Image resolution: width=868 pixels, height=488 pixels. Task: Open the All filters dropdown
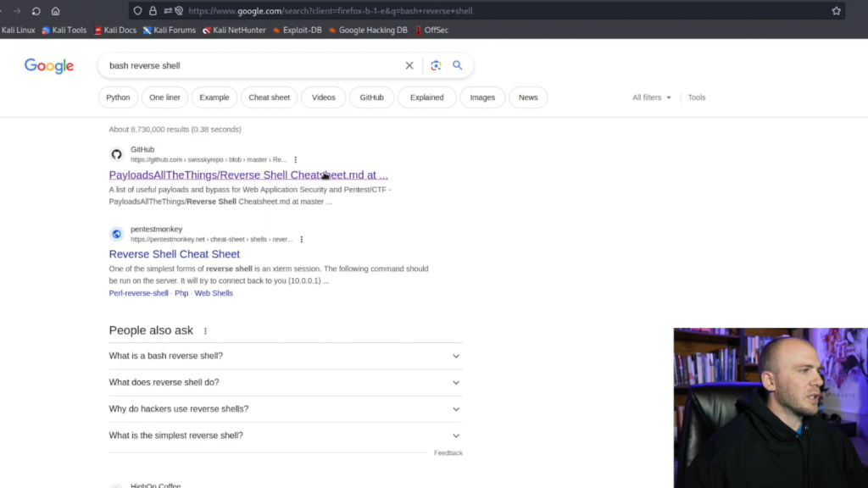tap(652, 97)
